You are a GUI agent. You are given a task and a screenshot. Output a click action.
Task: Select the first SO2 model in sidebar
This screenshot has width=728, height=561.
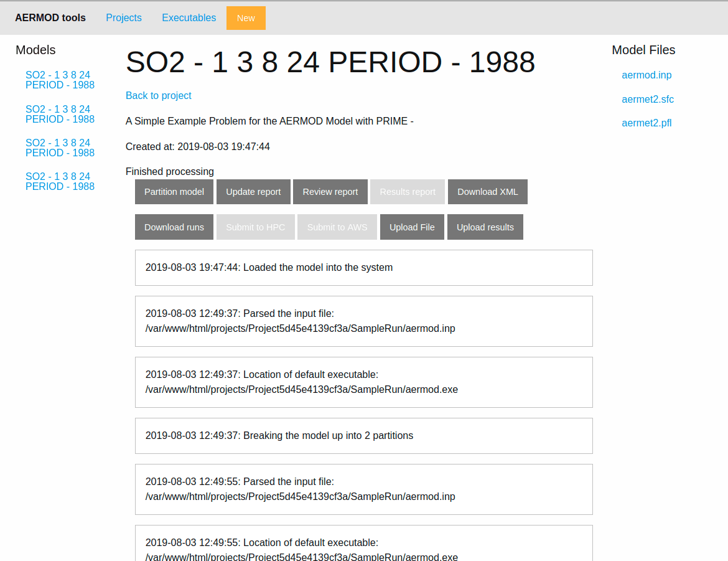point(60,80)
